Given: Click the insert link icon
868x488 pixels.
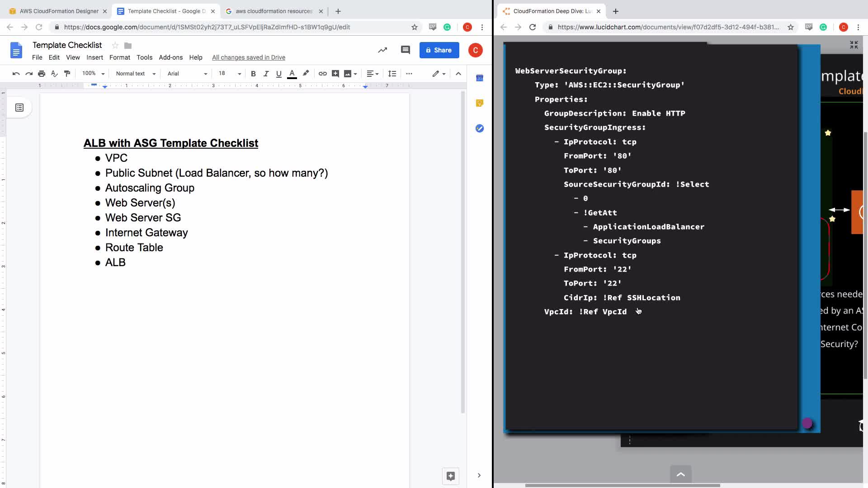Looking at the screenshot, I should point(322,74).
